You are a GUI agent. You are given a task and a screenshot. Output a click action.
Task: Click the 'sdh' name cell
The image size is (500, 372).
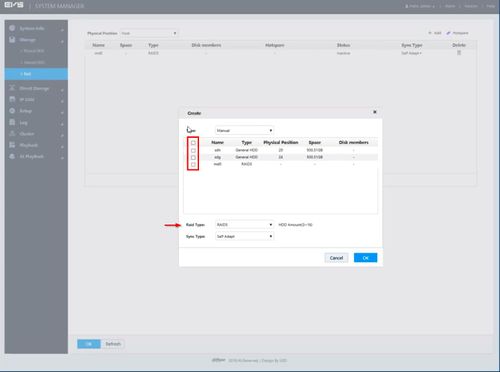[x=217, y=150]
